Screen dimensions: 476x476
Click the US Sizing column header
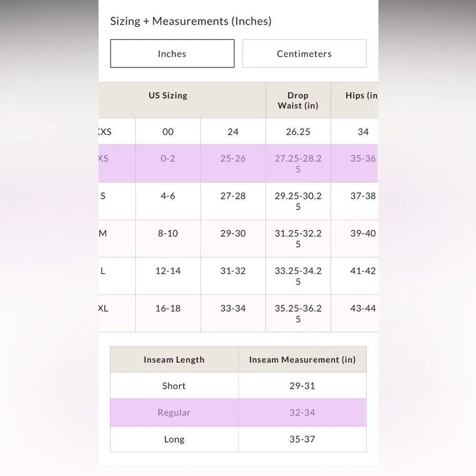pos(168,95)
